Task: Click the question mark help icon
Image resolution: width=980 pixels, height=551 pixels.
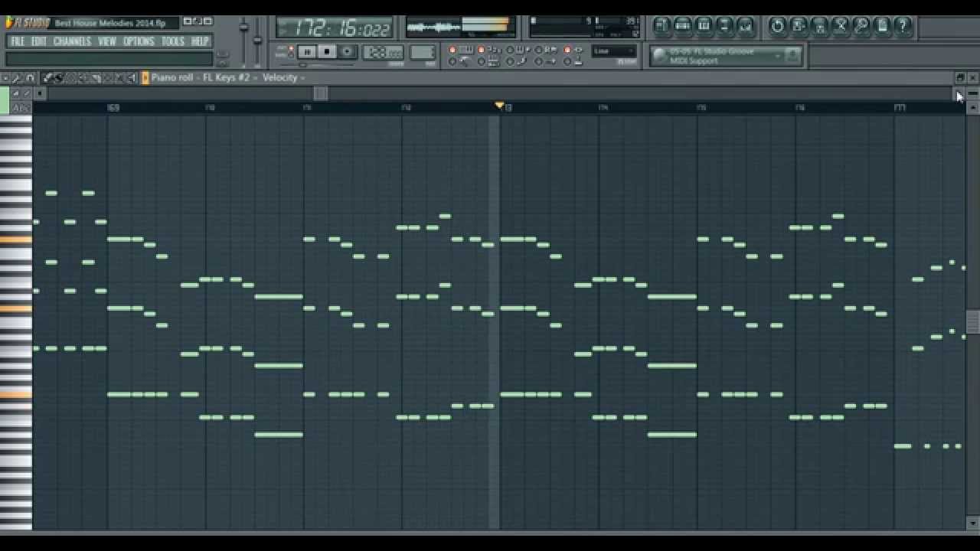Action: tap(903, 26)
